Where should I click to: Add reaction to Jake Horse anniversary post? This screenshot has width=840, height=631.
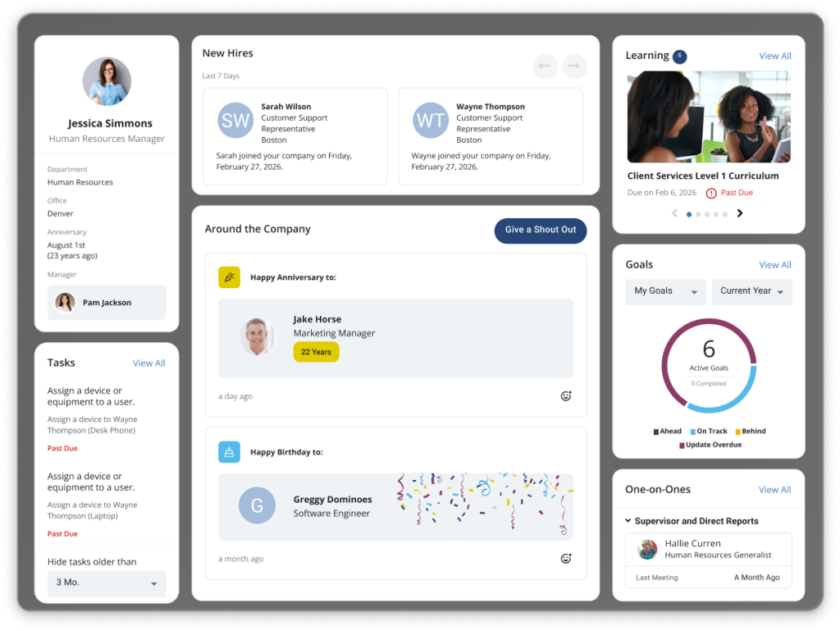[566, 396]
